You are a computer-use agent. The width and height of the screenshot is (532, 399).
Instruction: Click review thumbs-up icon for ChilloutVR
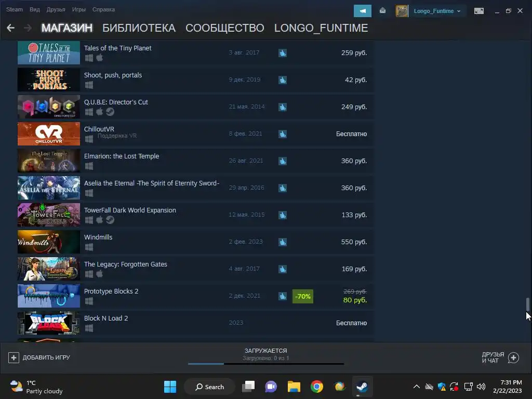(282, 134)
